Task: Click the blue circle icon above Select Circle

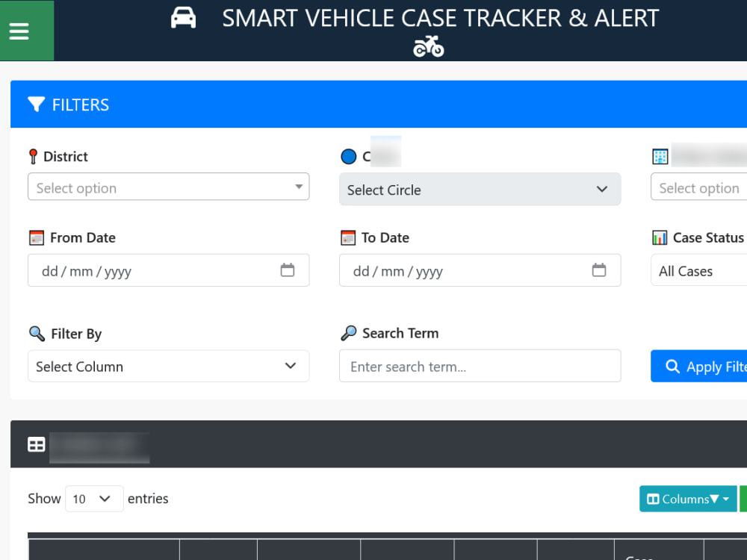Action: click(348, 156)
